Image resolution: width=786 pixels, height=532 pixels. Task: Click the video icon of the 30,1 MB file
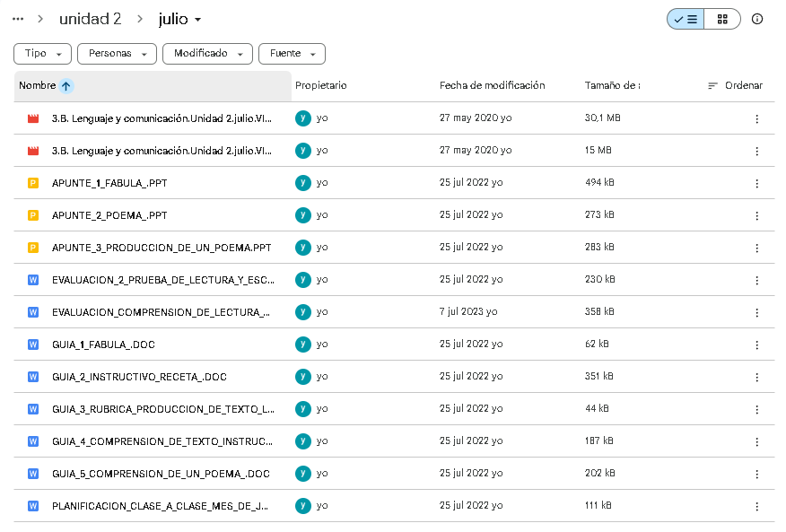(33, 118)
